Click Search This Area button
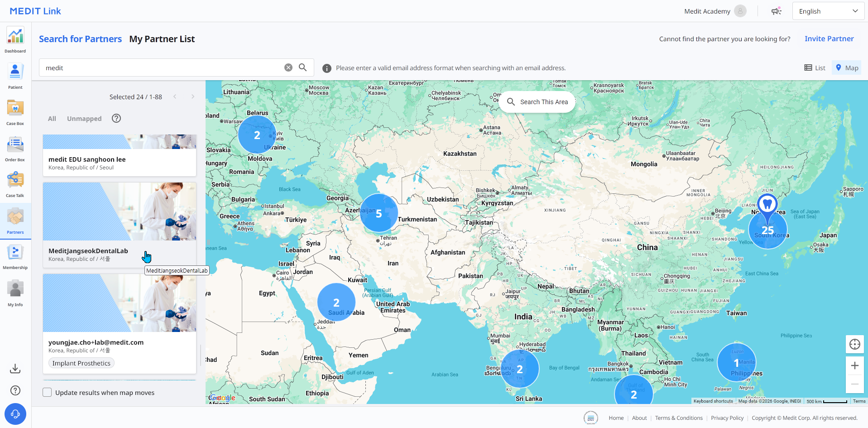 click(537, 102)
